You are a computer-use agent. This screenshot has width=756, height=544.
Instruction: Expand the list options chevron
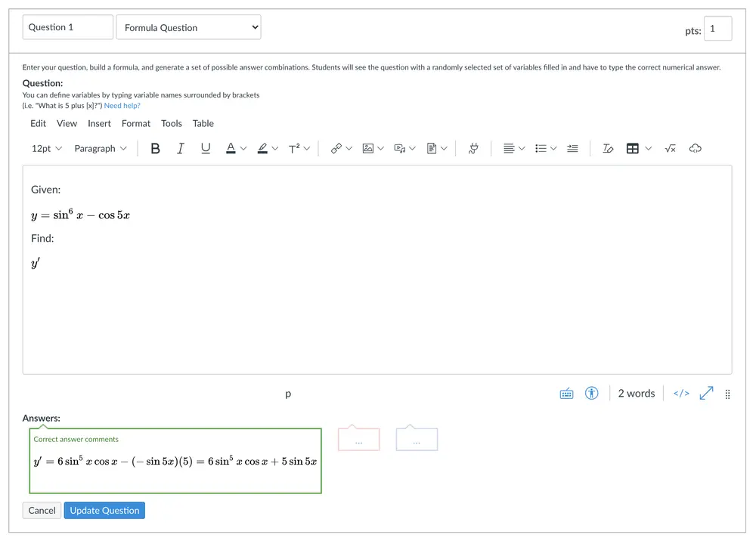(x=553, y=148)
